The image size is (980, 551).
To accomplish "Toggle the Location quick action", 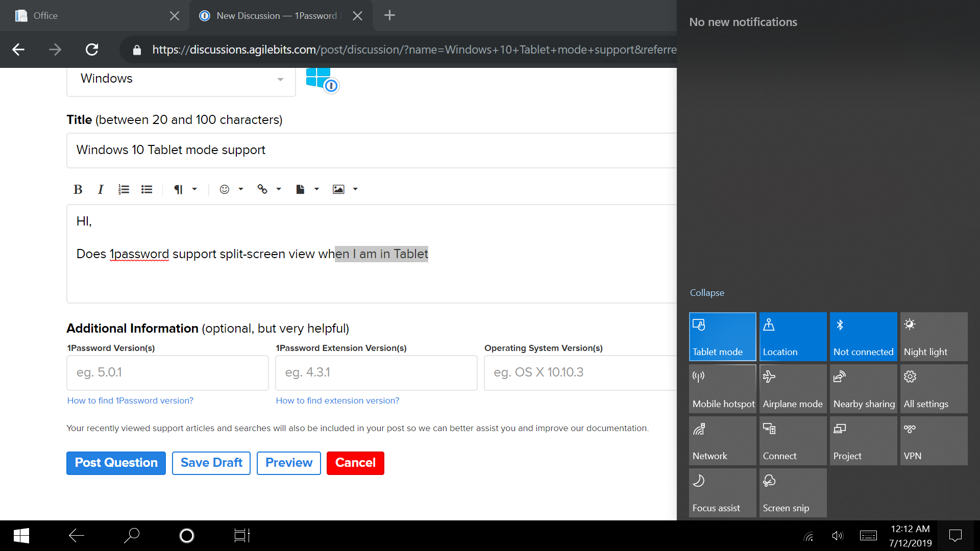I will [x=793, y=337].
